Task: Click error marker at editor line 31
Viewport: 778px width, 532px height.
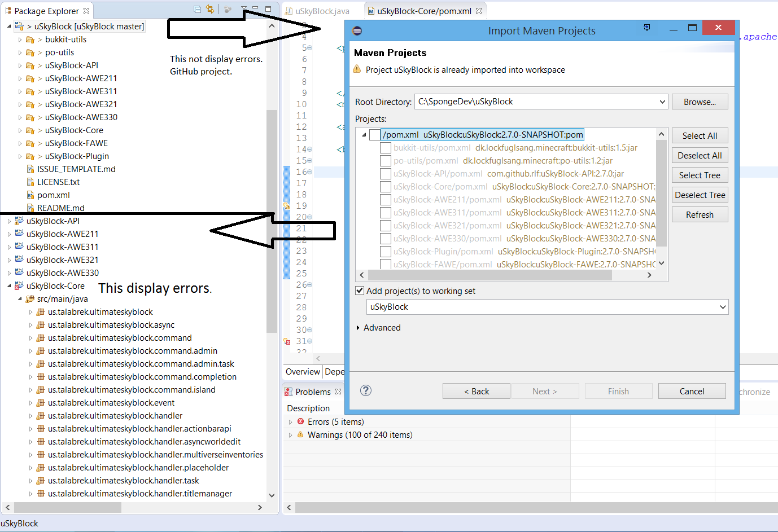Action: [287, 341]
